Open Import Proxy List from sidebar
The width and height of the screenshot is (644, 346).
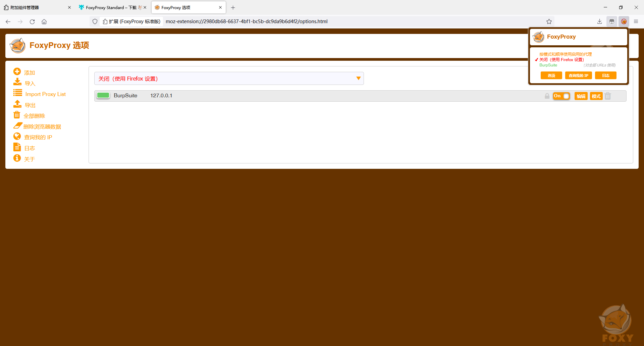click(x=45, y=94)
